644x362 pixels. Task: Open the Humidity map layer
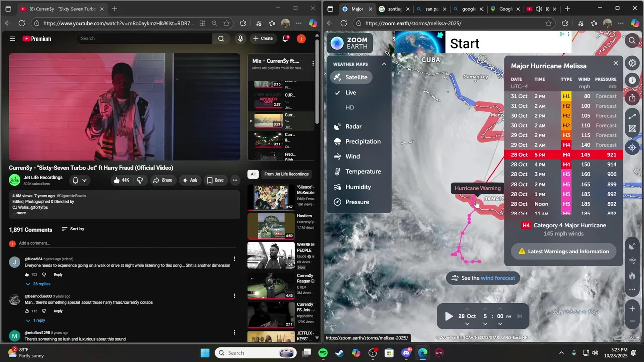point(352,187)
